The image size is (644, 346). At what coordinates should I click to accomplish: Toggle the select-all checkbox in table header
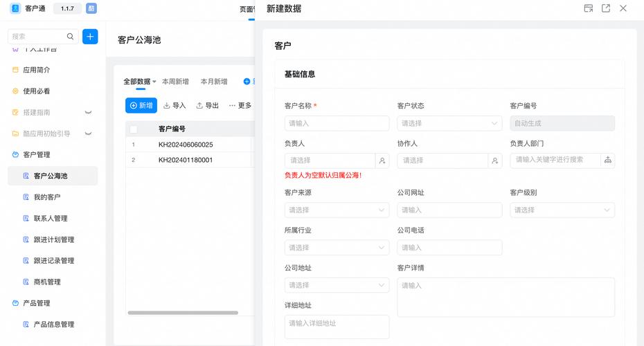(134, 129)
